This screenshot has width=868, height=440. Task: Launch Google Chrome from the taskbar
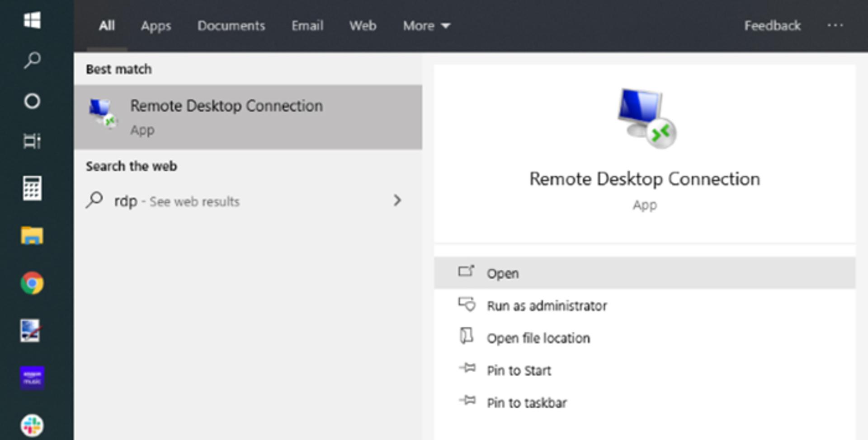32,283
